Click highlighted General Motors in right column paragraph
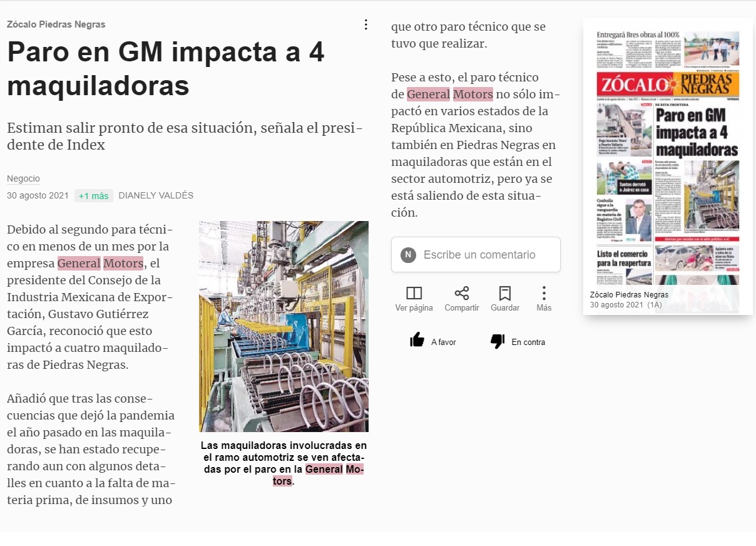This screenshot has width=756, height=546. 450,95
